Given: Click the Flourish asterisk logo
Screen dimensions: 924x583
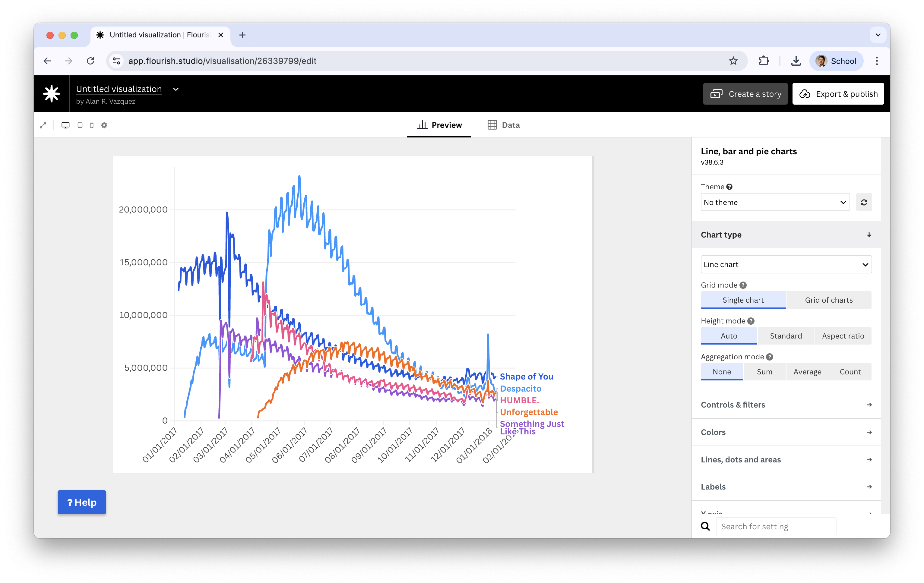Looking at the screenshot, I should coord(52,94).
